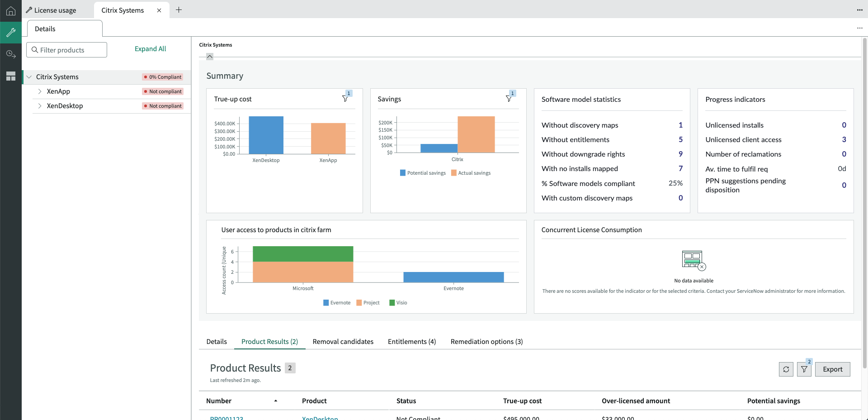868x420 pixels.
Task: Open the lower Details tab
Action: coord(217,342)
